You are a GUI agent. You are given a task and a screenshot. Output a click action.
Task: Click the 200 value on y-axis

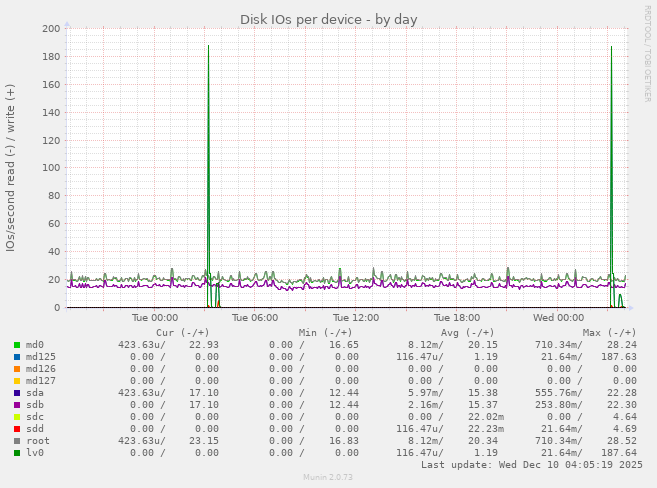pyautogui.click(x=51, y=28)
